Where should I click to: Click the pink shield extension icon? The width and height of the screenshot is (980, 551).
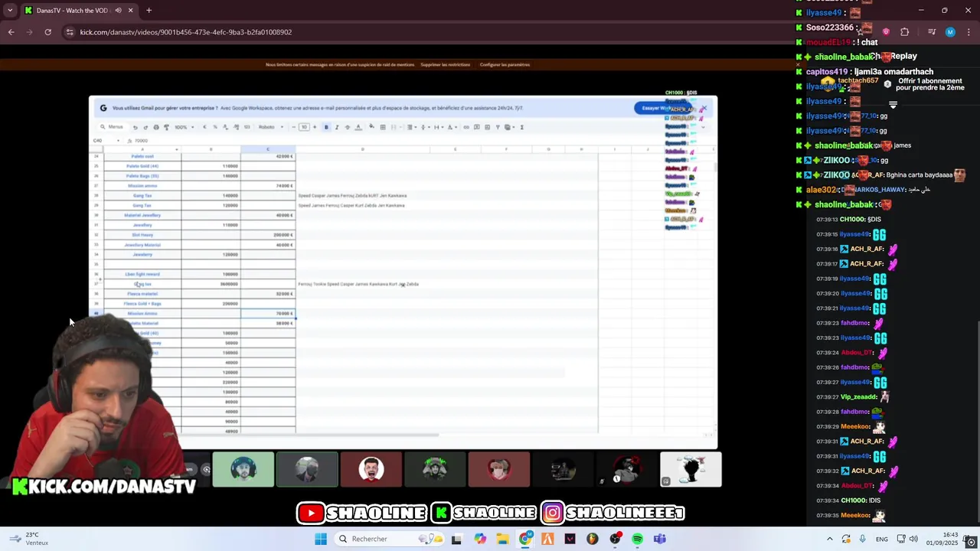886,32
